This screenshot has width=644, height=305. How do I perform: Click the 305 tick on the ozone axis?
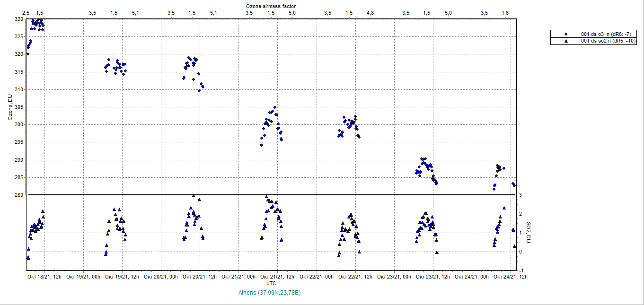[18, 107]
